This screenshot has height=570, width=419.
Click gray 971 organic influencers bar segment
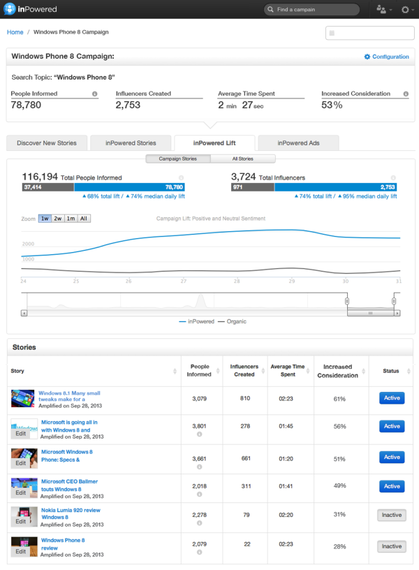253,187
